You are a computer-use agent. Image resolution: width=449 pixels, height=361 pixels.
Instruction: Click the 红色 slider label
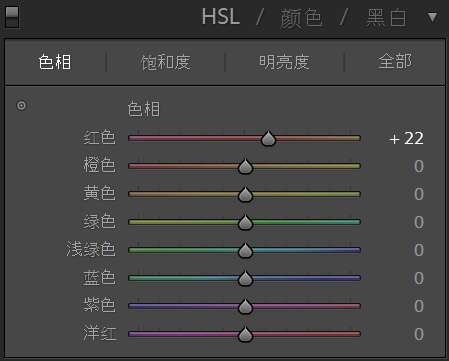99,138
